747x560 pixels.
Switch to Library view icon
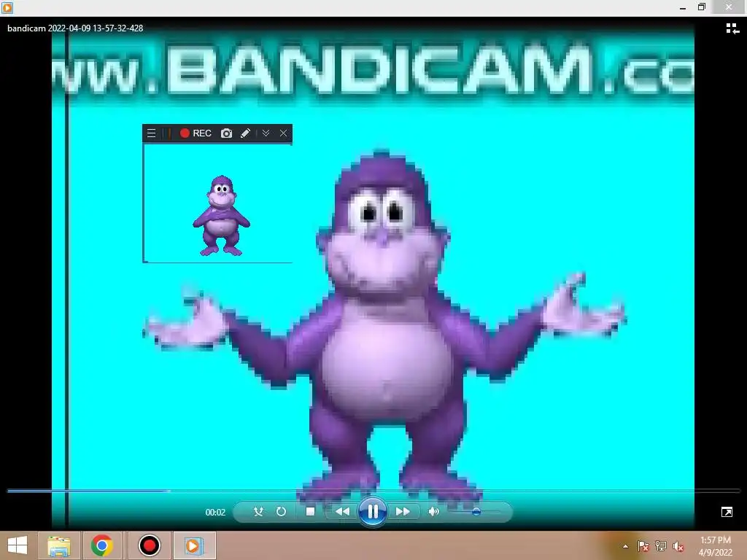pyautogui.click(x=732, y=28)
